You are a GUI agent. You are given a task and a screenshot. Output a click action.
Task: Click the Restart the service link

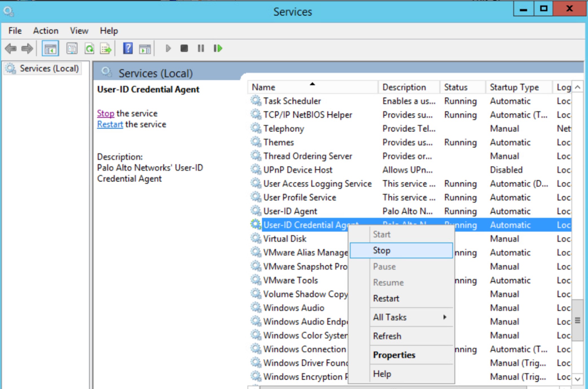point(110,124)
